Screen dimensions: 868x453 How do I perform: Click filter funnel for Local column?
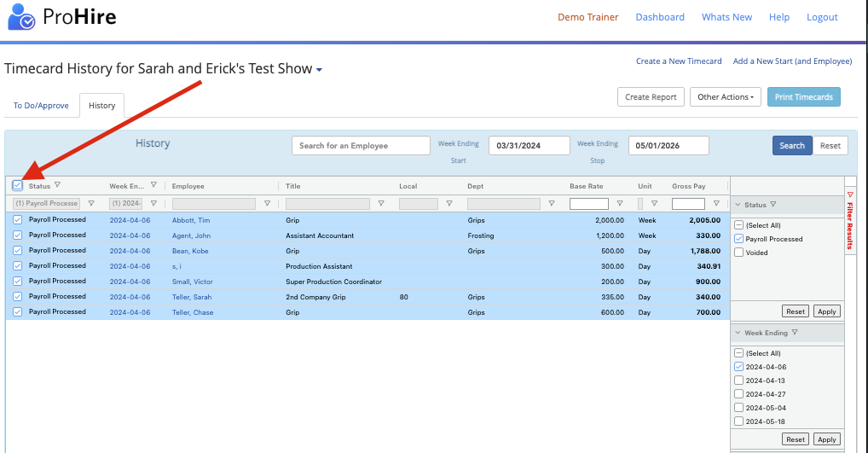click(449, 203)
